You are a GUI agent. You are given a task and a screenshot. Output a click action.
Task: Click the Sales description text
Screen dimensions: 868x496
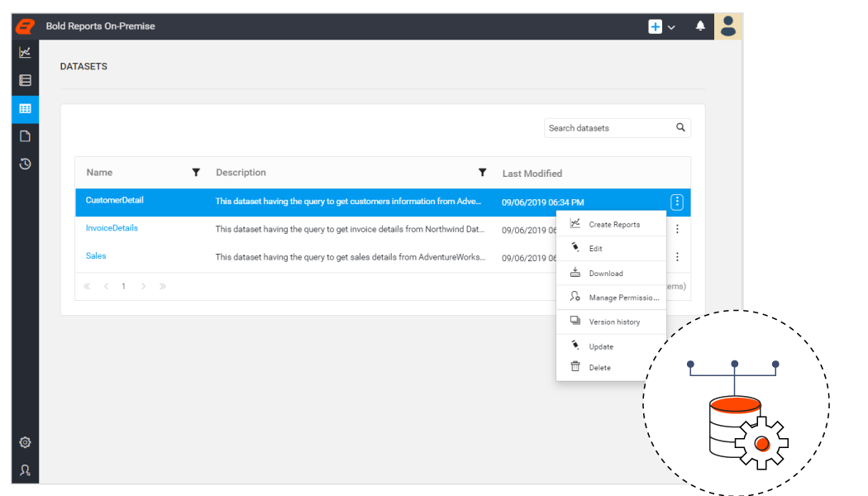coord(351,257)
